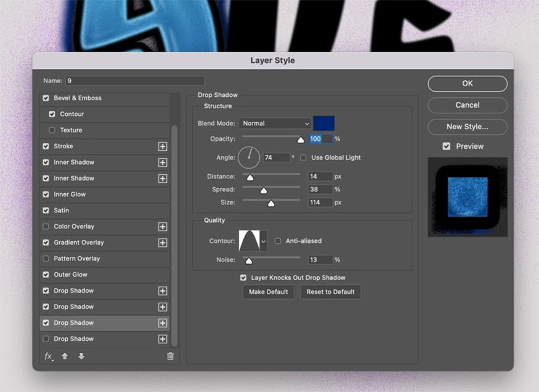Viewport: 539px width, 392px height.
Task: Click the trash icon to delete effect
Action: [x=171, y=356]
